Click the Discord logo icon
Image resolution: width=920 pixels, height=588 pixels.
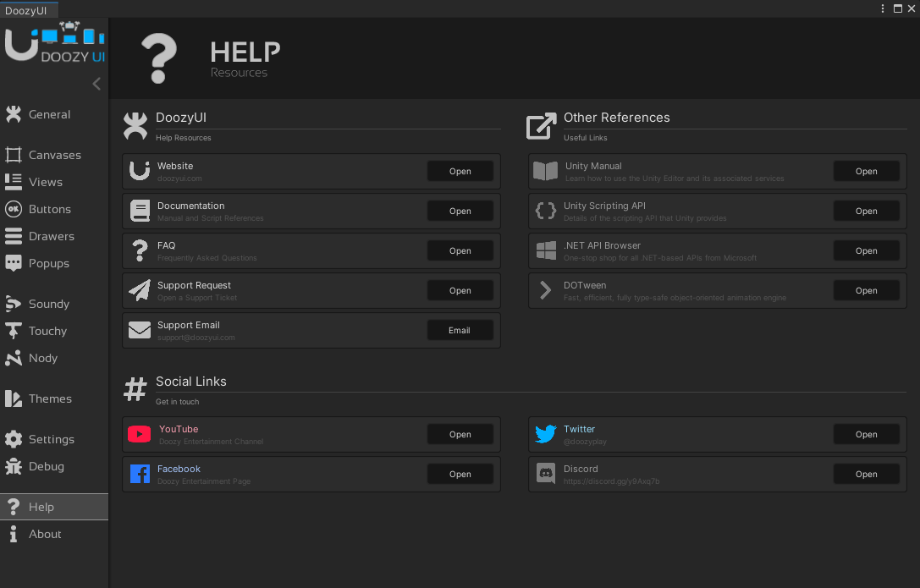(x=544, y=474)
